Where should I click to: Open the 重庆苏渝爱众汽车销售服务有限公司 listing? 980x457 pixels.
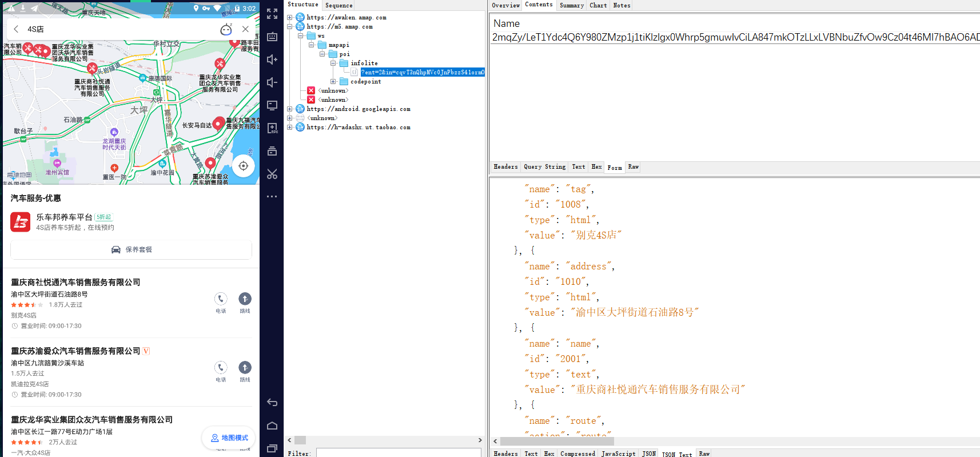click(x=75, y=351)
